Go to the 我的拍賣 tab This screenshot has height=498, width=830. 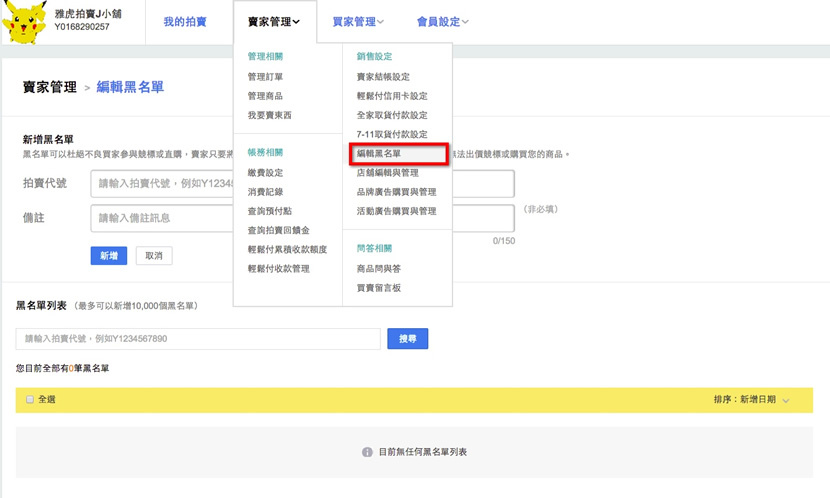pyautogui.click(x=185, y=22)
